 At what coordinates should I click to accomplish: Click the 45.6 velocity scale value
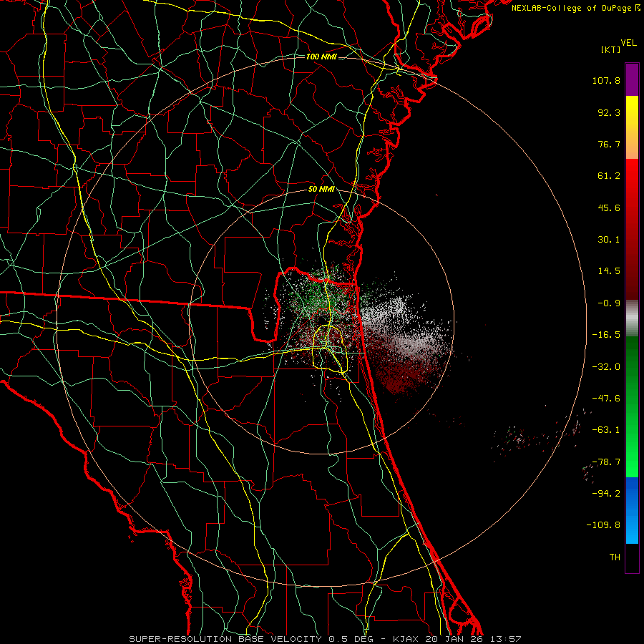[609, 208]
